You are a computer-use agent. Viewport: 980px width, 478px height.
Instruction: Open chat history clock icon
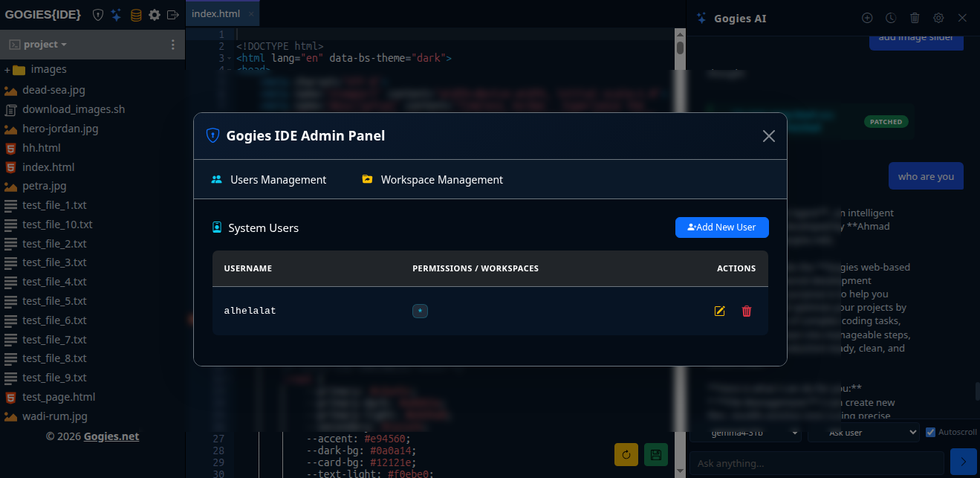coord(891,18)
